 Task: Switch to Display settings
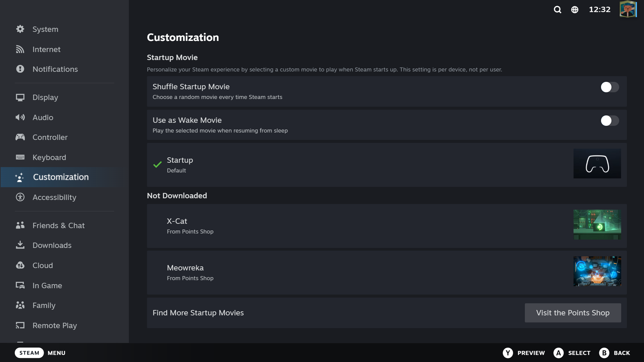tap(45, 97)
